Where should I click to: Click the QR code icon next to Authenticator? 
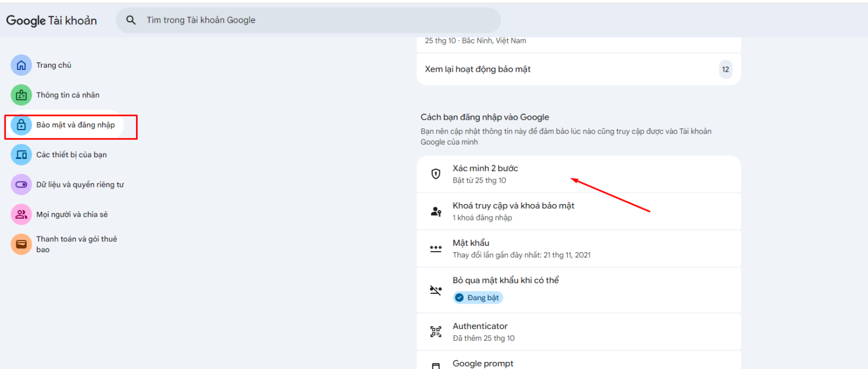pos(436,332)
